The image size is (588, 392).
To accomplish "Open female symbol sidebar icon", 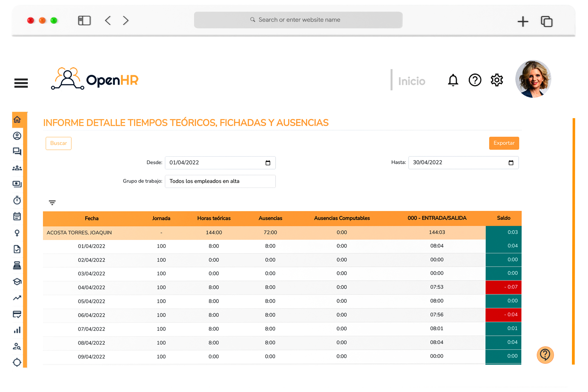I will pyautogui.click(x=17, y=233).
